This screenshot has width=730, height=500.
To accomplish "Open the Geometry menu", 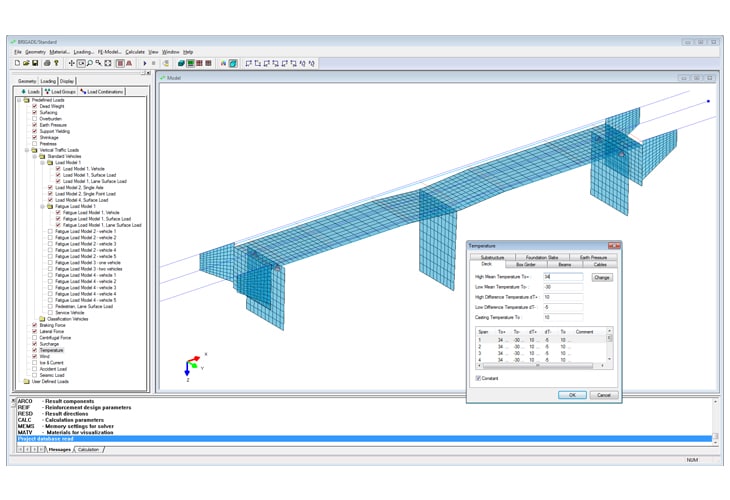I will [x=35, y=52].
